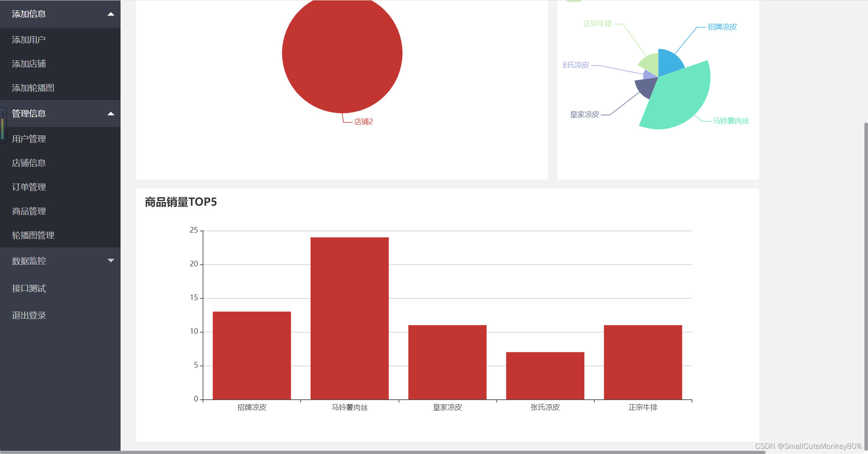Click the 正宗牛排 bar in chart

coord(643,362)
